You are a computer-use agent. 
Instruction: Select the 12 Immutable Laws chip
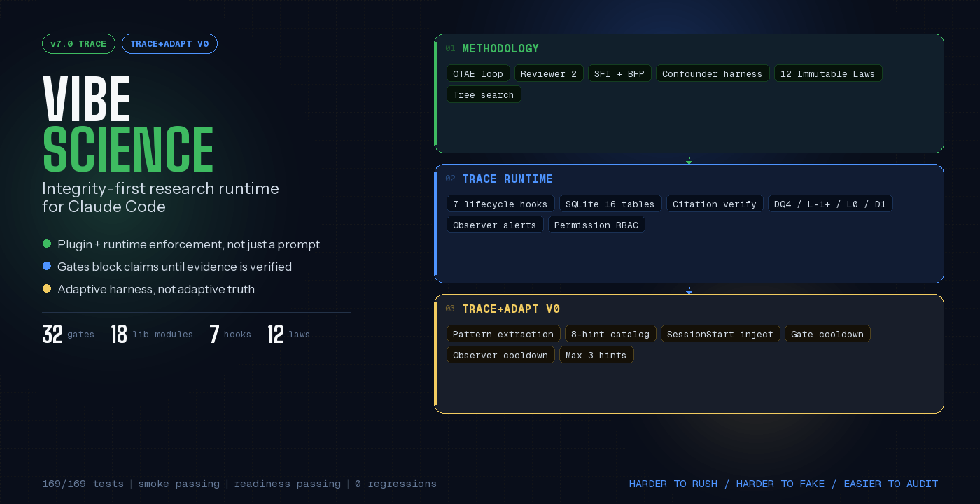point(828,73)
